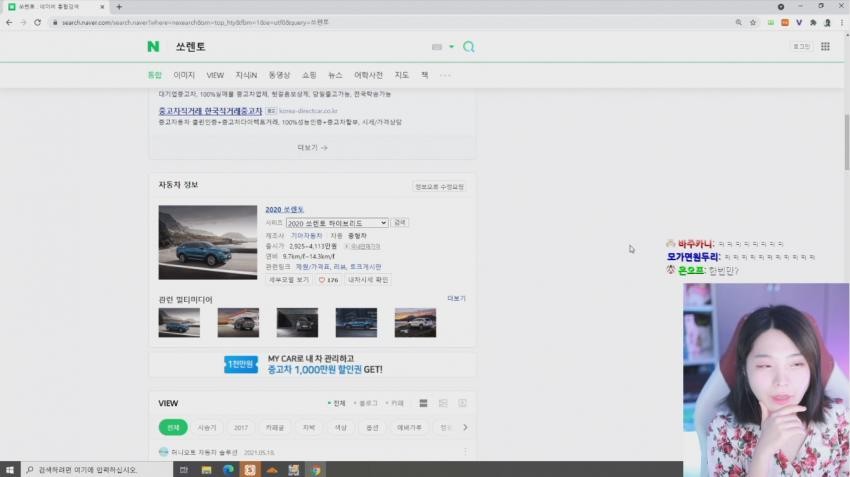This screenshot has height=477, width=850.
Task: Open the 2020 쏘렌토 title link
Action: coord(285,209)
